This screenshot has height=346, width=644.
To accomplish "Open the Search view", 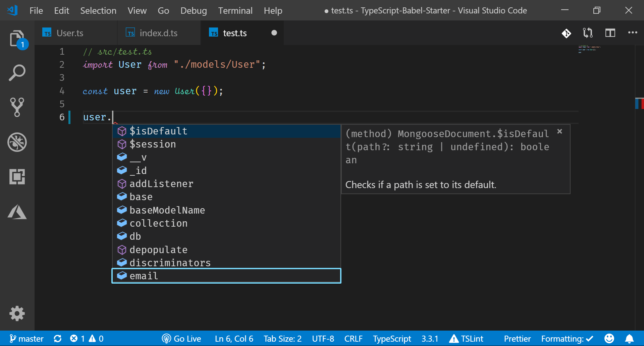I will click(17, 73).
